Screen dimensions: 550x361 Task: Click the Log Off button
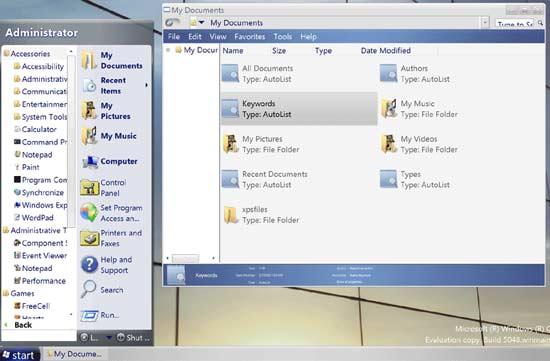(x=90, y=337)
